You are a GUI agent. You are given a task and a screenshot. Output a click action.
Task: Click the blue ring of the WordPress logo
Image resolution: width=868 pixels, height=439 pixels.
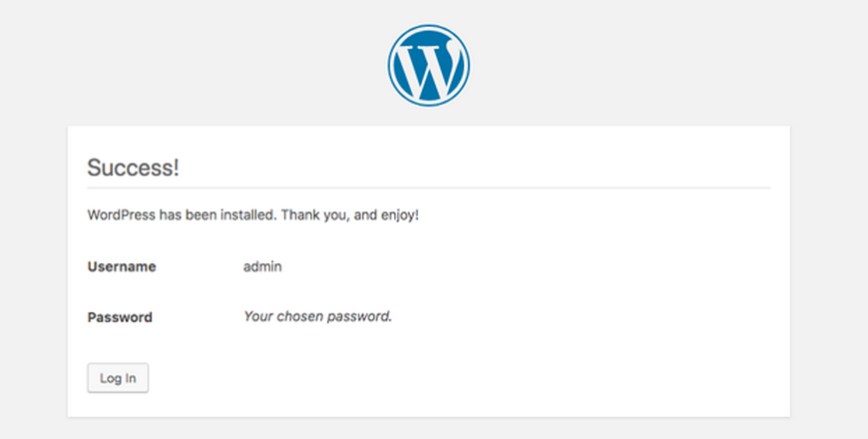pyautogui.click(x=391, y=65)
